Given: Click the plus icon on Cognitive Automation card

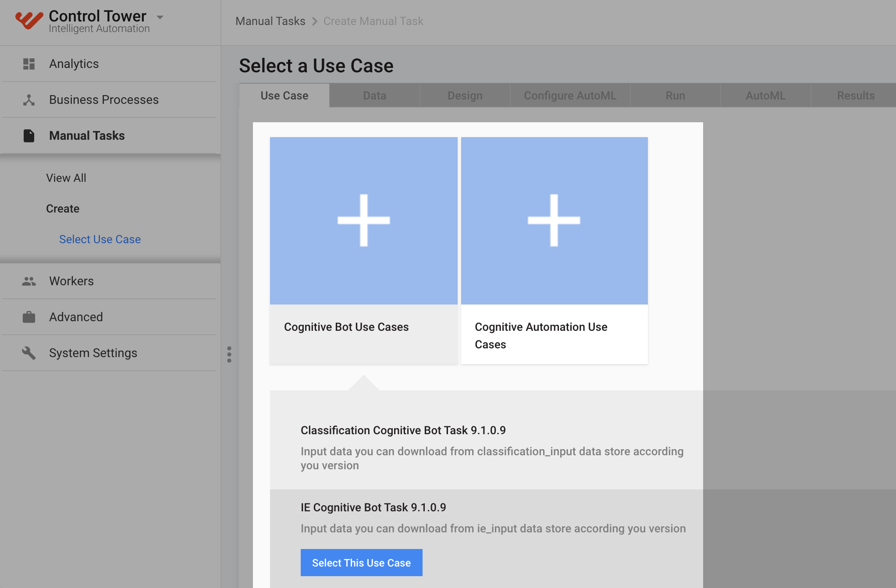Looking at the screenshot, I should pyautogui.click(x=554, y=220).
